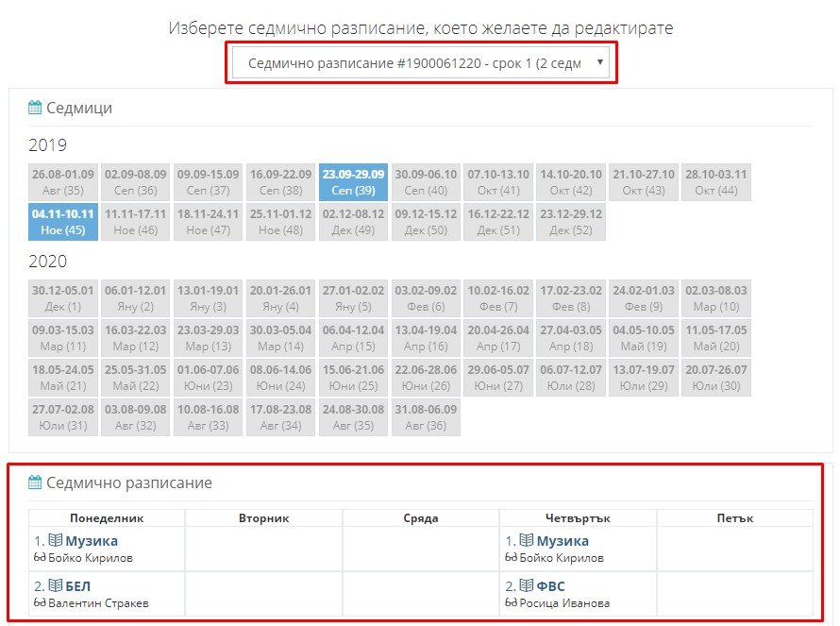This screenshot has width=840, height=626.
Task: Select week 04.05-10.05 Май (19)
Action: [x=644, y=338]
